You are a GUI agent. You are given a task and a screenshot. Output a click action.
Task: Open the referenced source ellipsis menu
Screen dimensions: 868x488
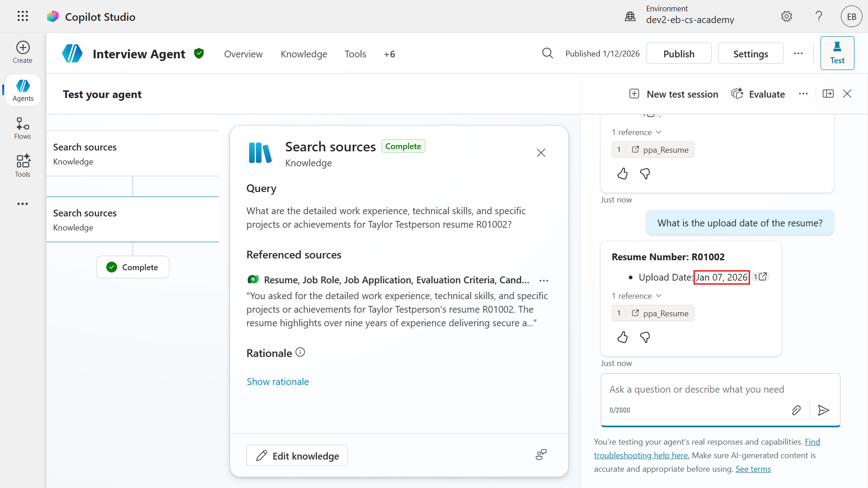543,281
